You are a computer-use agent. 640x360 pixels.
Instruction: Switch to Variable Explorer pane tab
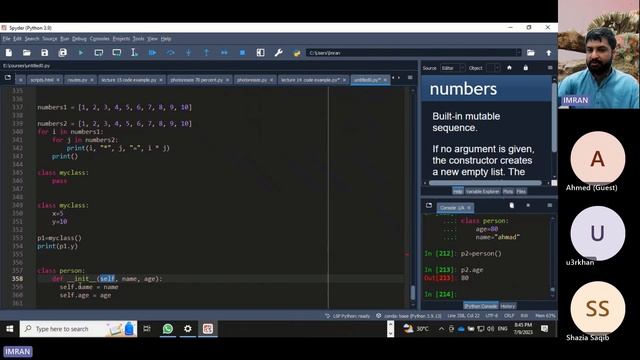(482, 191)
